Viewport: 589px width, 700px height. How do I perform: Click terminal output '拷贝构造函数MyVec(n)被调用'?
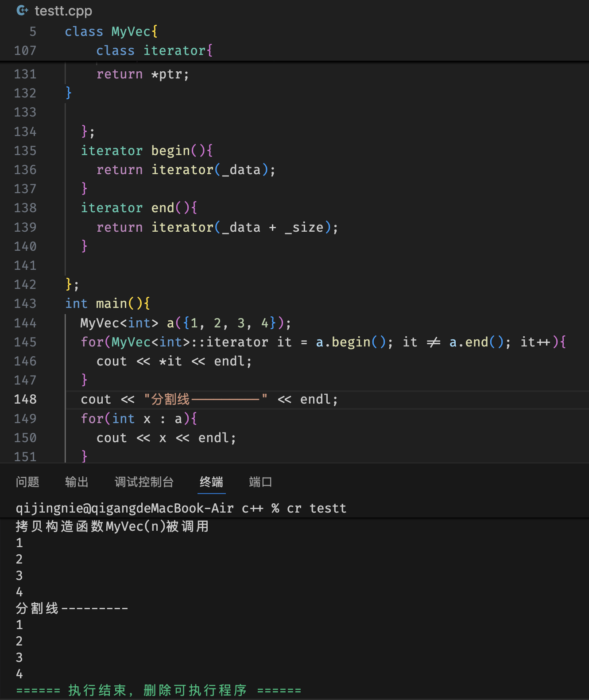(112, 526)
